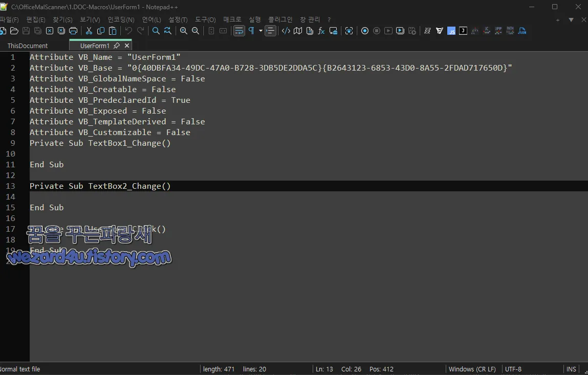Viewport: 588px width, 375px height.
Task: Open the 편집(E) menu
Action: click(x=36, y=19)
